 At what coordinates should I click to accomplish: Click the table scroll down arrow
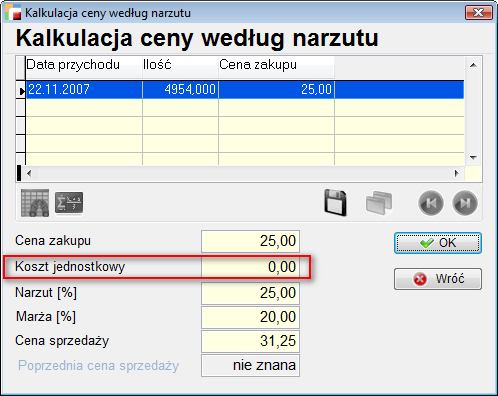473,157
